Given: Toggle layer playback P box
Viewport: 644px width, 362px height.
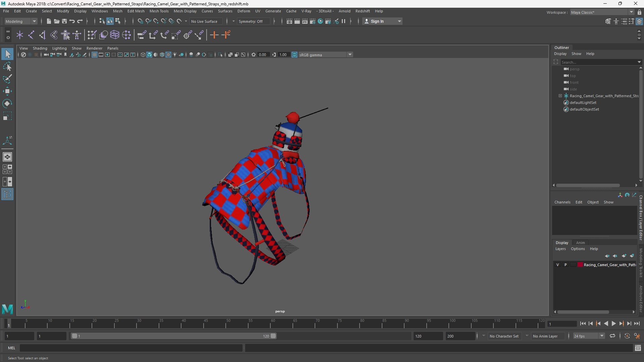Looking at the screenshot, I should pos(566,265).
